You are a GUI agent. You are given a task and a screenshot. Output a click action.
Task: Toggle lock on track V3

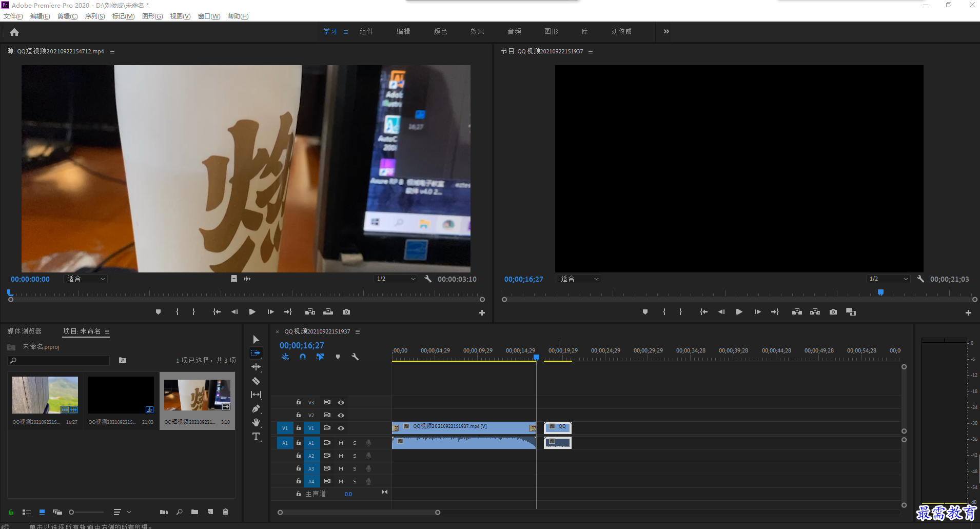pyautogui.click(x=298, y=402)
